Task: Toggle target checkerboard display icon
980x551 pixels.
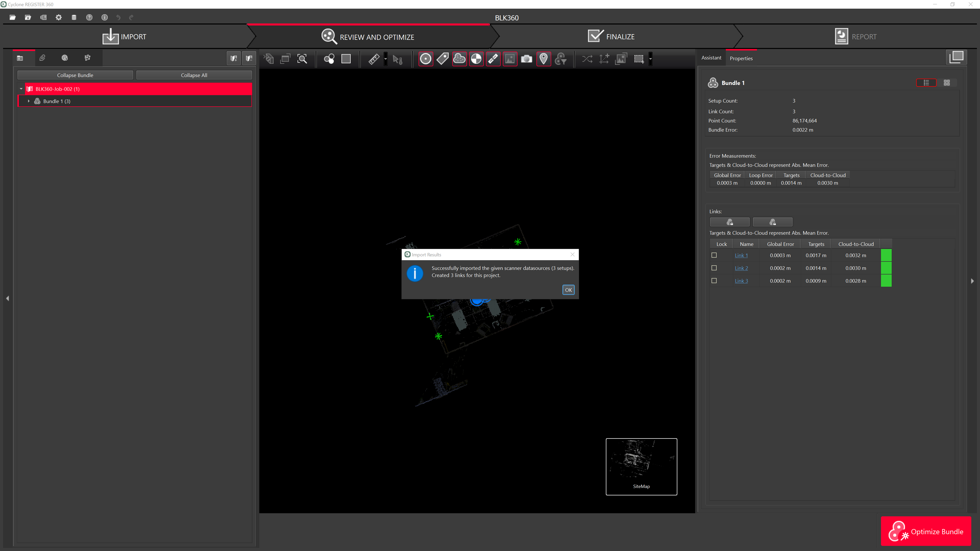Action: click(476, 59)
